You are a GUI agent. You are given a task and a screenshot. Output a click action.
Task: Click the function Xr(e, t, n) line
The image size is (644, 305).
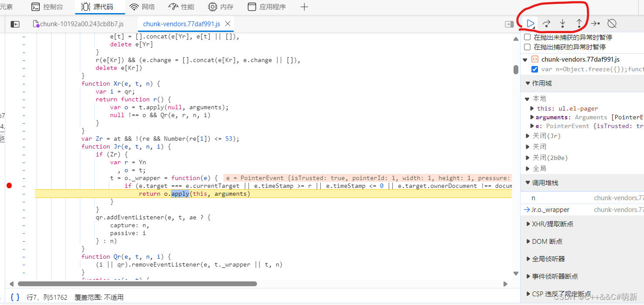click(121, 83)
